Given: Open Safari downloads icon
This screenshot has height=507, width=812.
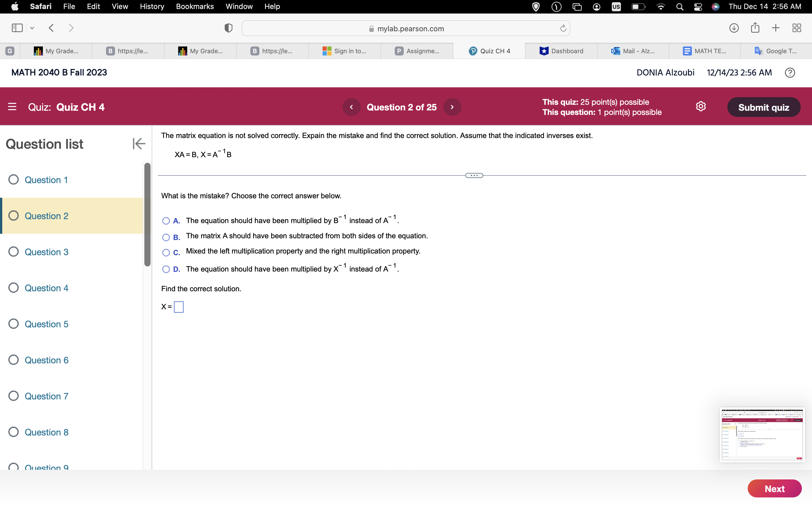Looking at the screenshot, I should point(734,28).
